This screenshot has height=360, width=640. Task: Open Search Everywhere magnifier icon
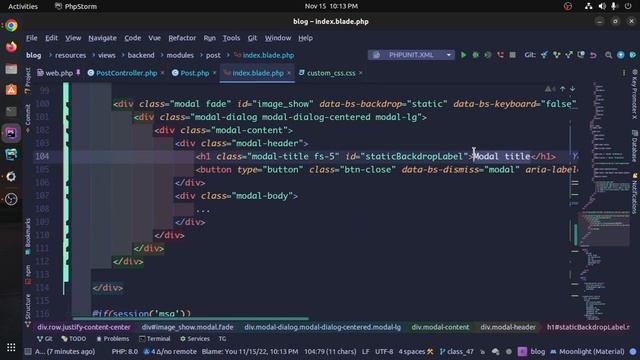[608, 55]
